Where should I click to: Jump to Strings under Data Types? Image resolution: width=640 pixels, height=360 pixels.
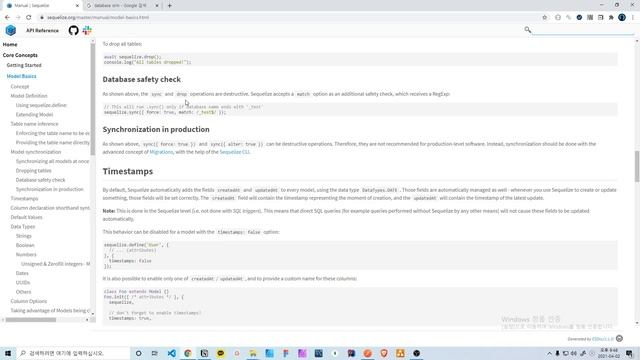tap(23, 236)
